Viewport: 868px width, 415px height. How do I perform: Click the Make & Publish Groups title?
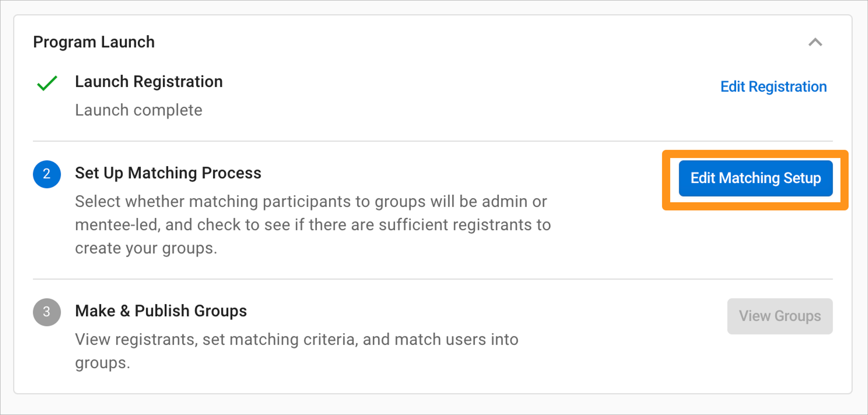[x=161, y=311]
